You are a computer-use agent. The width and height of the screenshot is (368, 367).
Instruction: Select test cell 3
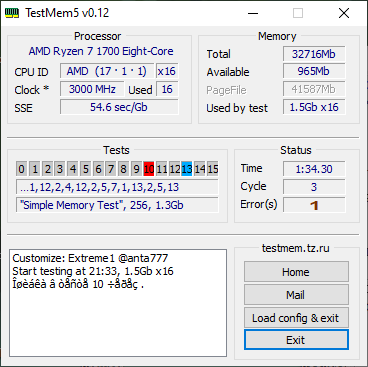point(60,169)
